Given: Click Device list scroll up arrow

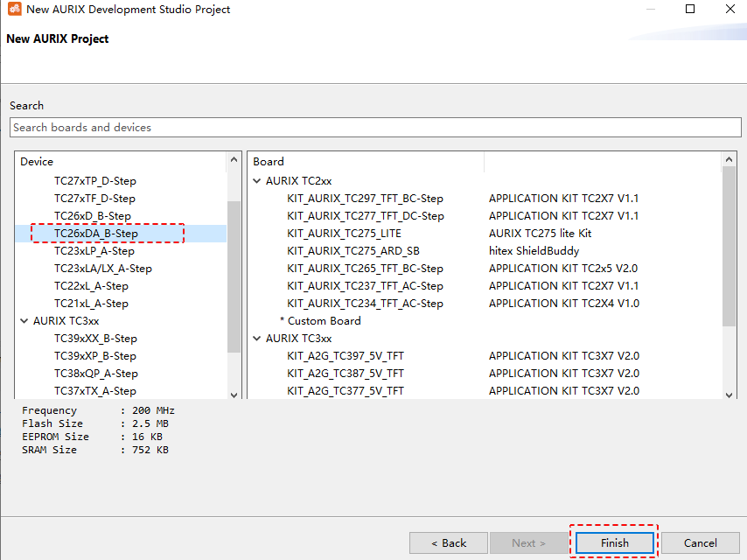Looking at the screenshot, I should tap(234, 159).
